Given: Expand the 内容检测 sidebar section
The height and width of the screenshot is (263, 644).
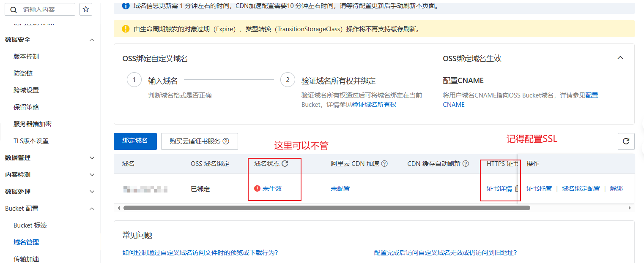Looking at the screenshot, I should [92, 175].
